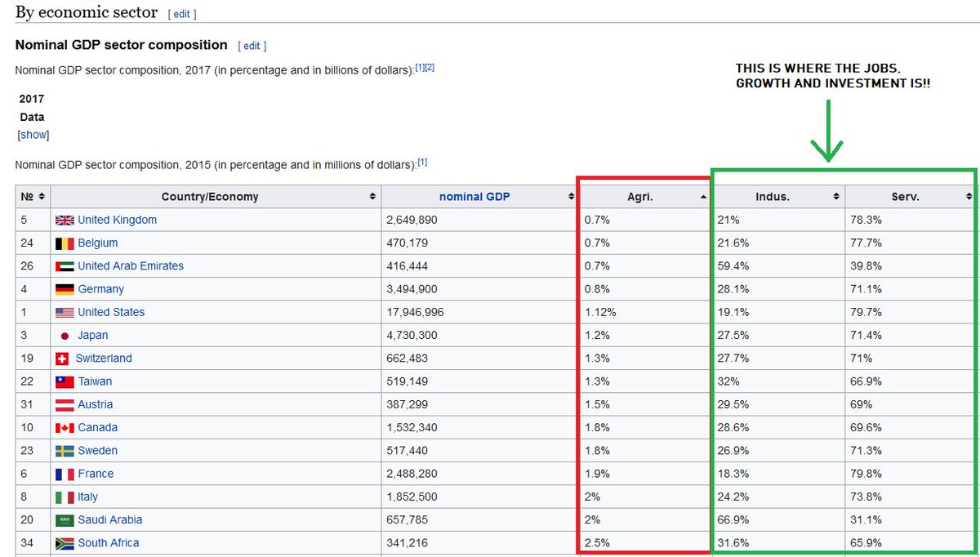Open the France article link
Screen dimensions: 980x557
[x=96, y=474]
